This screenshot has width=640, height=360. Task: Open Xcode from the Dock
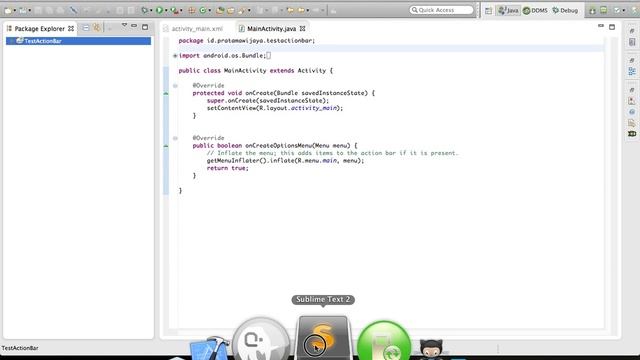point(209,348)
